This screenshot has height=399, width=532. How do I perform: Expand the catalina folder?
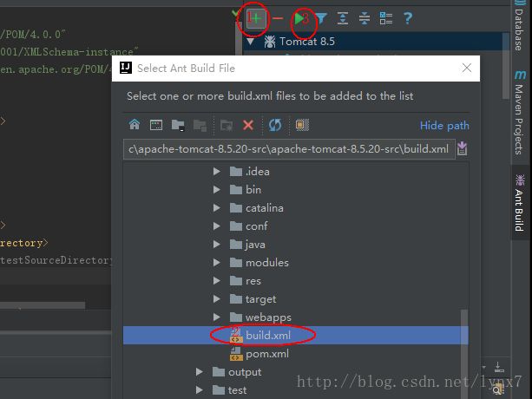click(216, 208)
